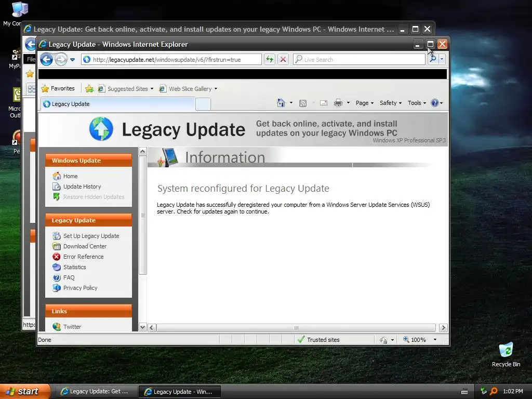
Task: Click the sidebar vertical scrollbar thumb
Action: point(143,215)
